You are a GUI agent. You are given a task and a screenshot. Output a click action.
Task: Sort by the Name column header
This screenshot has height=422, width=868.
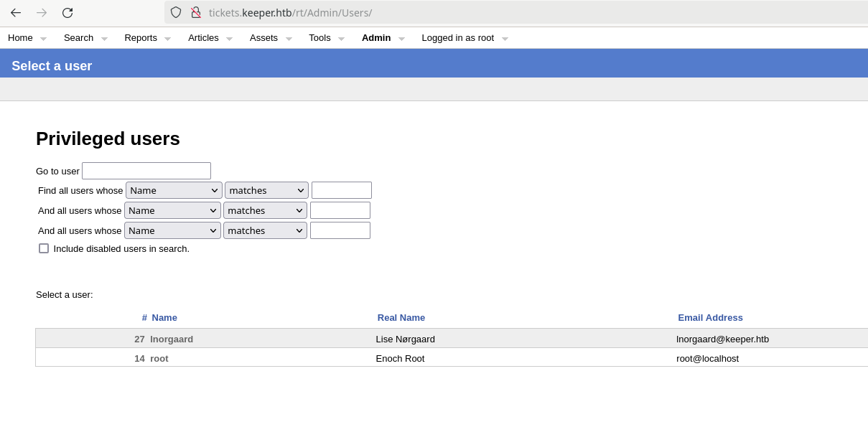(x=164, y=317)
